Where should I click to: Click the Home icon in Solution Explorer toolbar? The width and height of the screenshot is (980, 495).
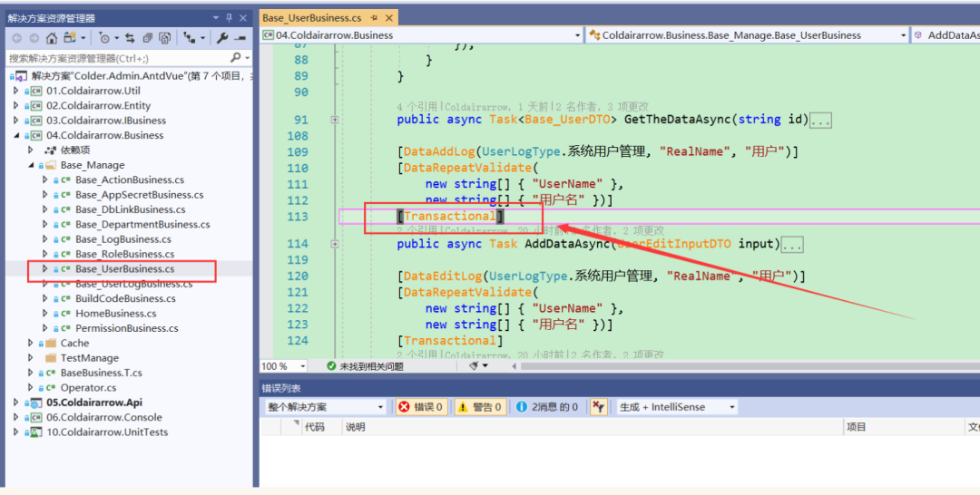tap(51, 38)
